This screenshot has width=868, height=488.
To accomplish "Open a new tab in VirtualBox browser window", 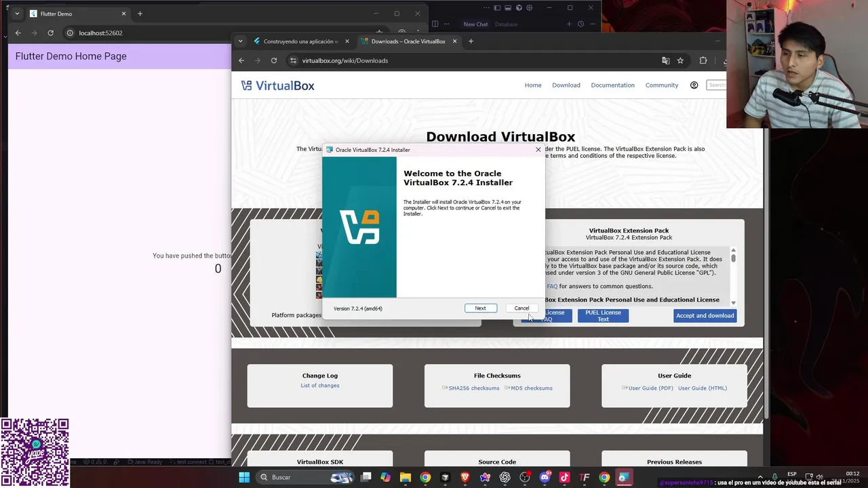I will [471, 41].
